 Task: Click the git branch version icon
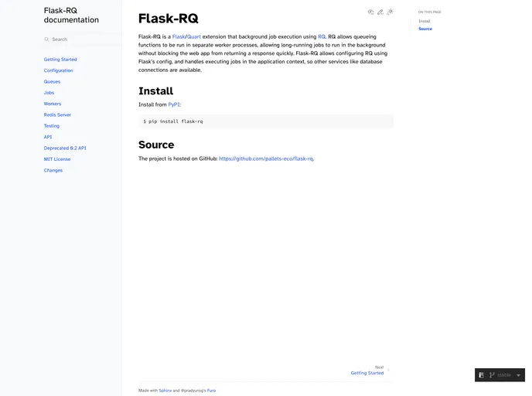492,375
